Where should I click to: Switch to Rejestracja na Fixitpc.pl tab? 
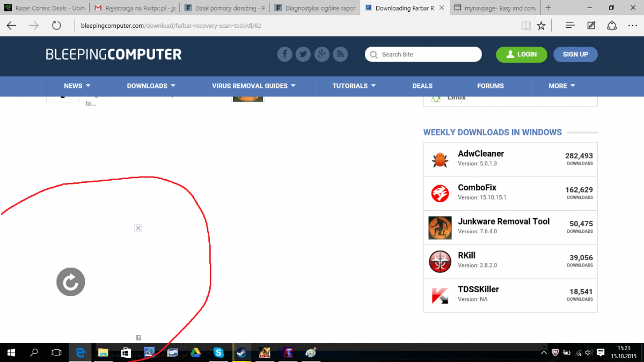tap(134, 8)
